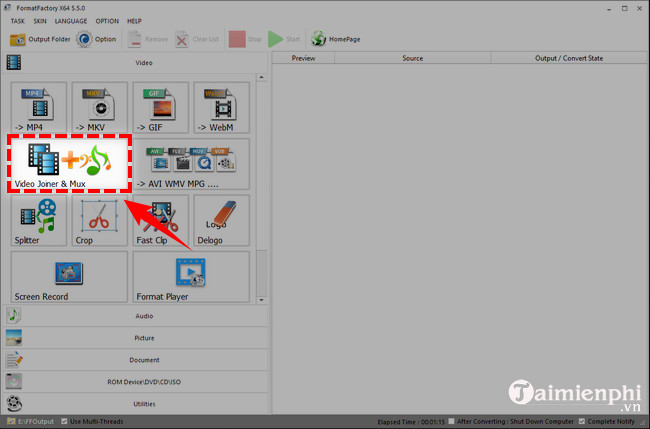Screen dimensions: 650x429
Task: Toggle Complete Notify checkbox
Action: point(582,421)
